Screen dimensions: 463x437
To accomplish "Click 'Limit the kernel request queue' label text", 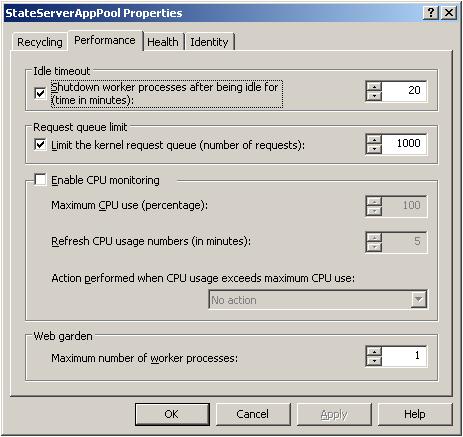I will pyautogui.click(x=178, y=145).
